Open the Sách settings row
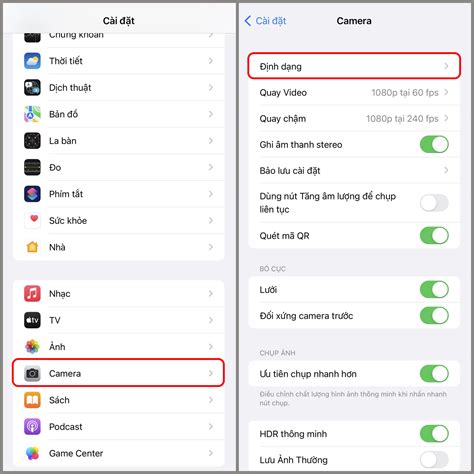The image size is (474, 474). tap(119, 400)
